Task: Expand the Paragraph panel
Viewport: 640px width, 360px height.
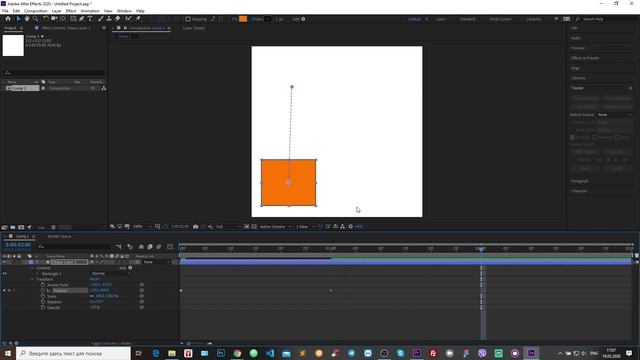Action: click(580, 181)
